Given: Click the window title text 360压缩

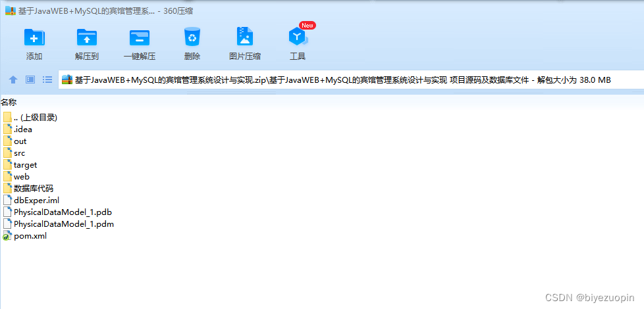Looking at the screenshot, I should tap(178, 11).
